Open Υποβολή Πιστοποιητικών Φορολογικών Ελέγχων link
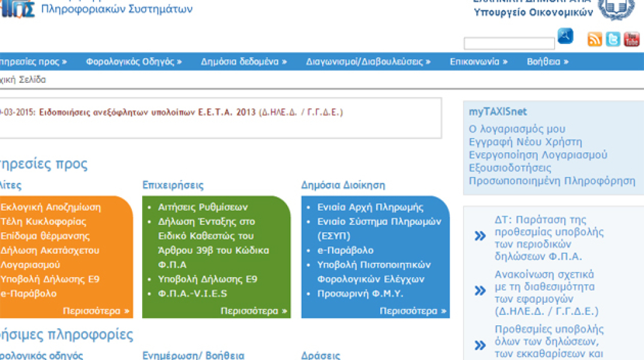 [374, 272]
